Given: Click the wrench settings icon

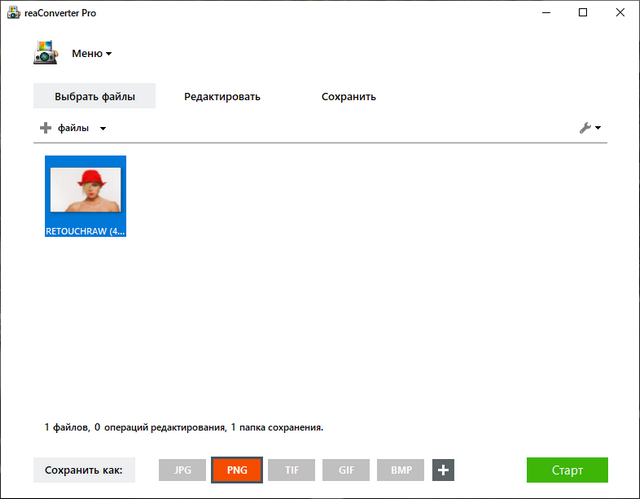Looking at the screenshot, I should 585,128.
